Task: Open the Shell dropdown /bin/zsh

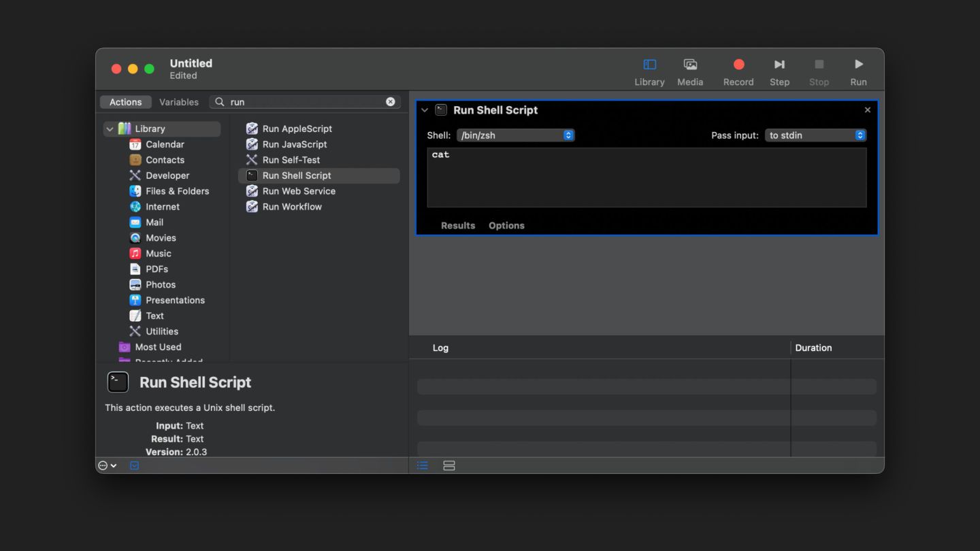Action: pyautogui.click(x=515, y=135)
